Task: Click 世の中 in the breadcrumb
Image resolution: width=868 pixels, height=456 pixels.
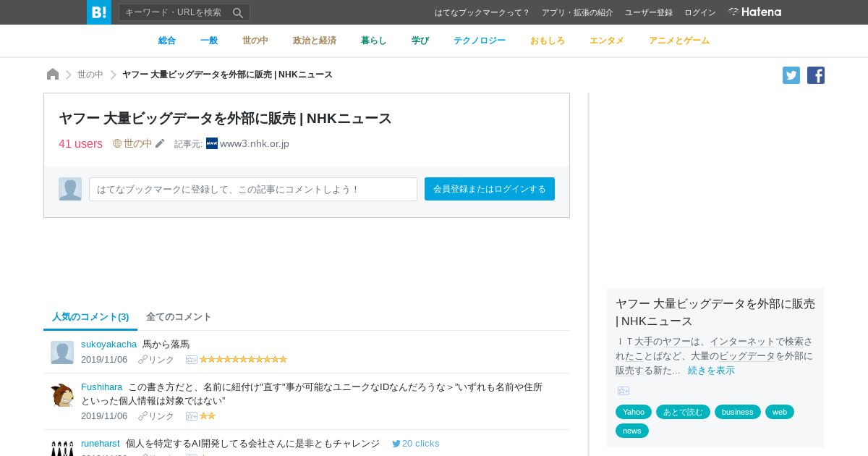Action: tap(90, 75)
